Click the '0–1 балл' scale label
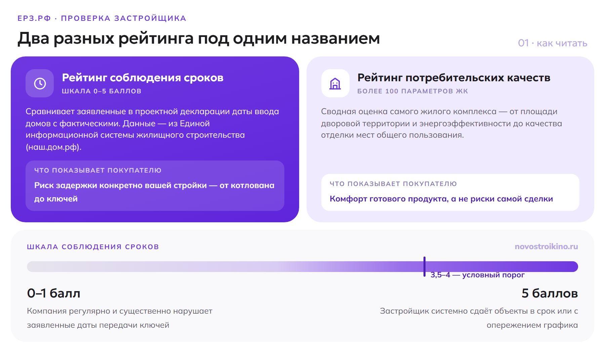Image resolution: width=605 pixels, height=364 pixels. 54,293
